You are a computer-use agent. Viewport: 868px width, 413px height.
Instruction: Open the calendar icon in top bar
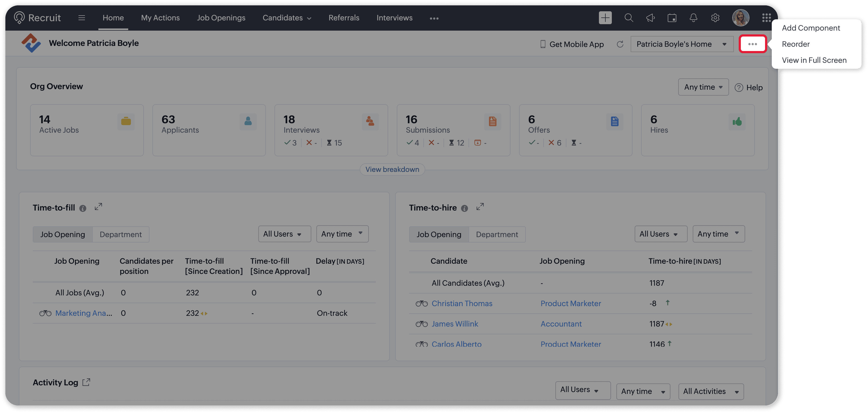tap(672, 17)
